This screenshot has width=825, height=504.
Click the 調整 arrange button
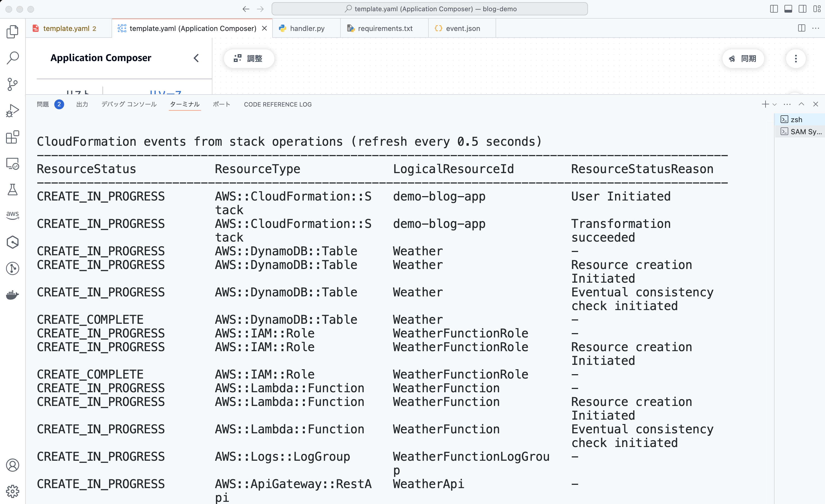point(249,59)
